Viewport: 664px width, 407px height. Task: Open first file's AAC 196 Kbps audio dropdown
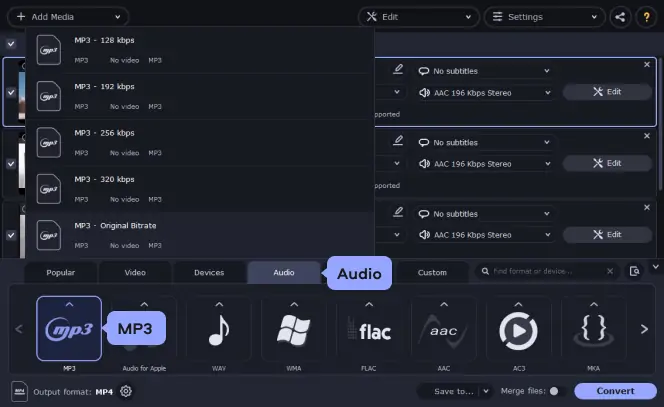(x=484, y=93)
